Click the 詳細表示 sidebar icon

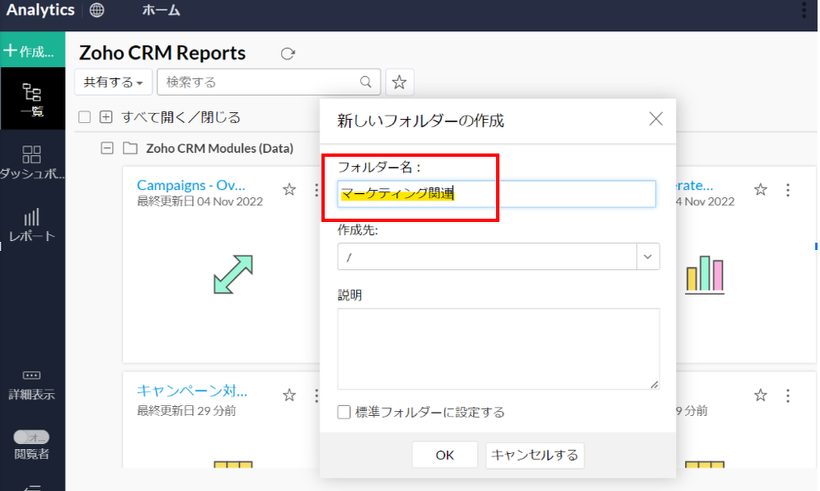pos(32,384)
